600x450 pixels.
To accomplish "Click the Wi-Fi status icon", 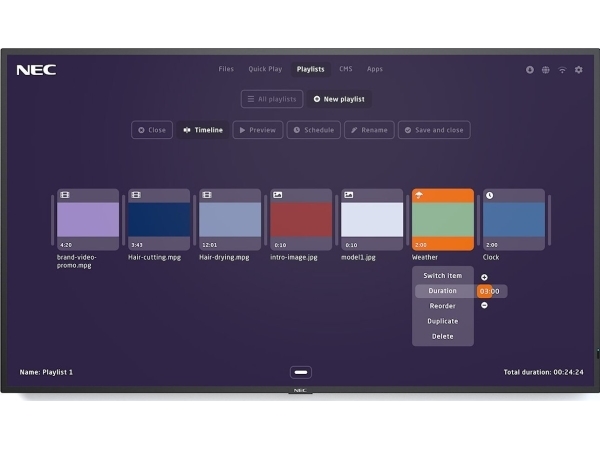I will pyautogui.click(x=562, y=70).
